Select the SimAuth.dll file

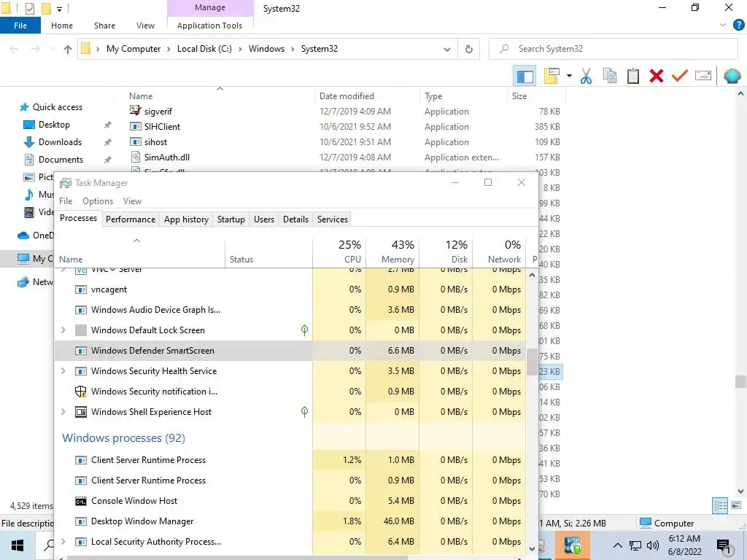click(167, 157)
